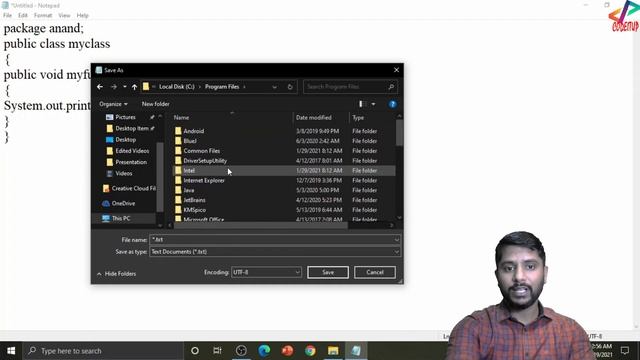640x360 pixels.
Task: Refresh the Program Files listing
Action: (290, 87)
